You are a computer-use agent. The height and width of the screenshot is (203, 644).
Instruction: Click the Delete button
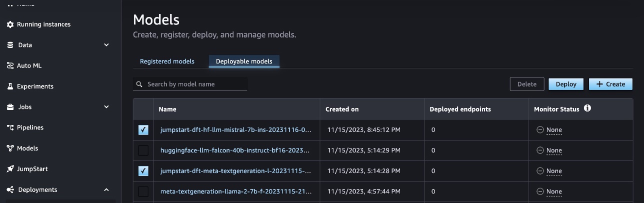point(527,84)
